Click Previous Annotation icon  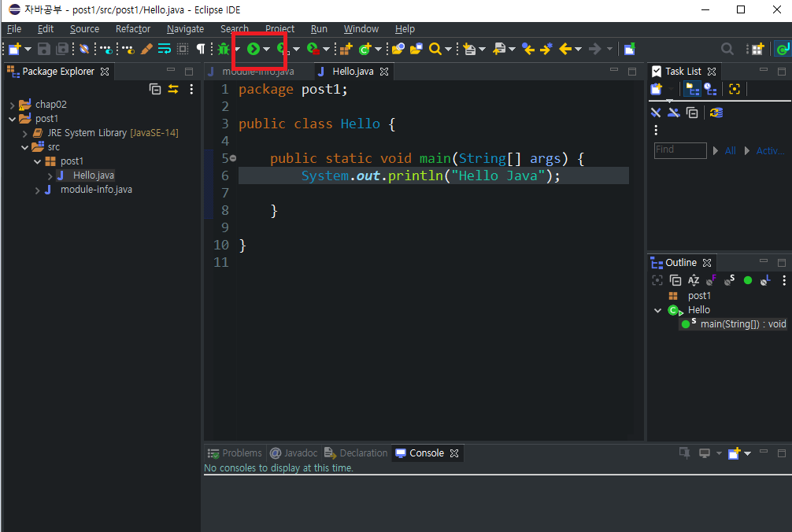click(499, 49)
